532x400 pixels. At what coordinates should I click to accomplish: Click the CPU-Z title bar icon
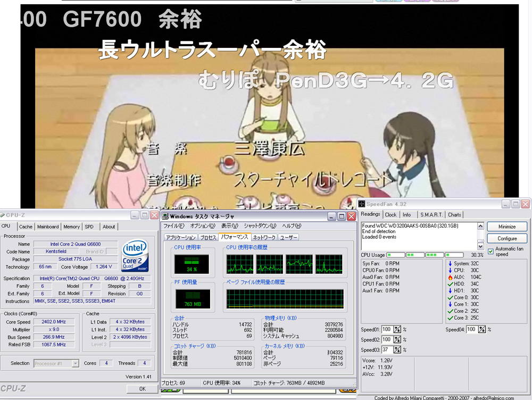click(2, 215)
